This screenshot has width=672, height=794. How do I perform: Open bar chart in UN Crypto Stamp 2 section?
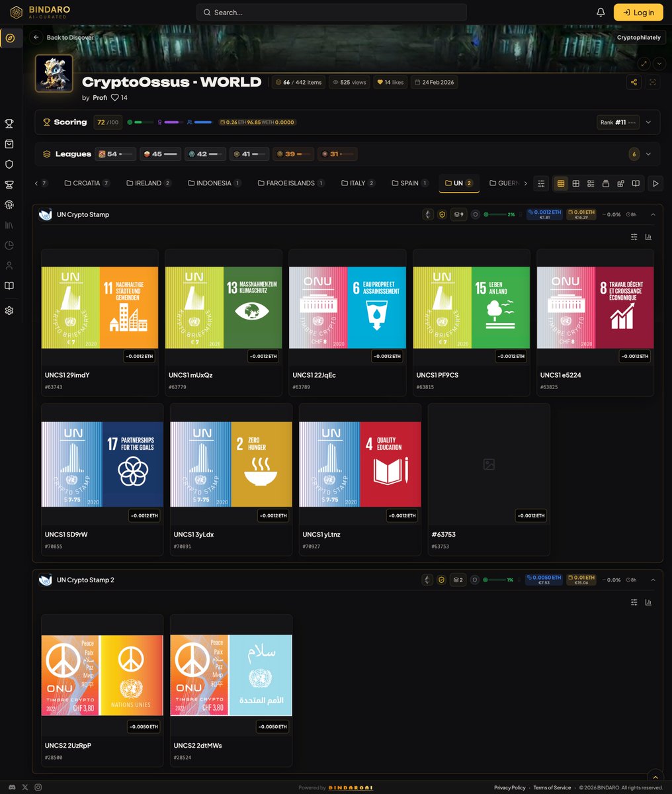648,602
